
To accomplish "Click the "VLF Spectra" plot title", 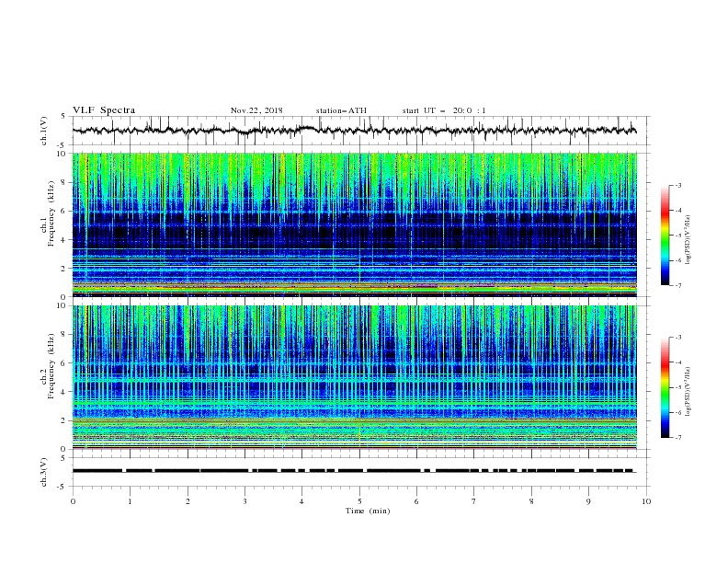I will point(104,110).
